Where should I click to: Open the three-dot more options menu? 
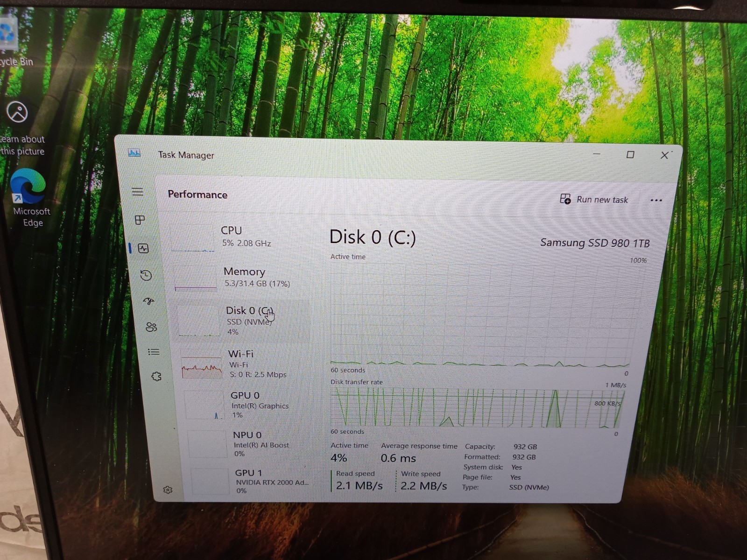(x=656, y=200)
